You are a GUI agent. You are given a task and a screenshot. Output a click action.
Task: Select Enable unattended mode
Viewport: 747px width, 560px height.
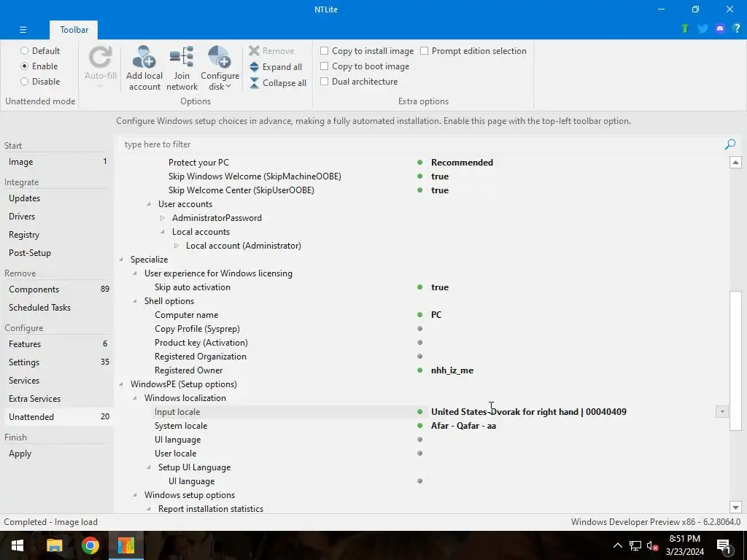39,66
